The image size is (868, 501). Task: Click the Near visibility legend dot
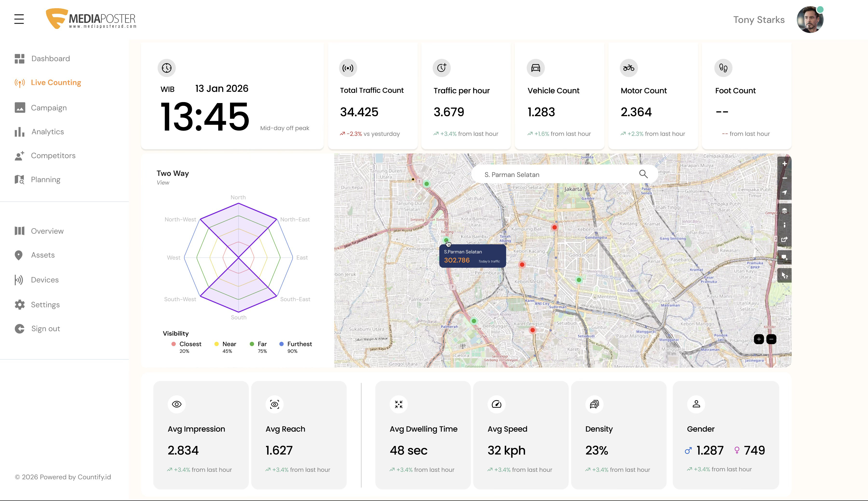click(217, 344)
